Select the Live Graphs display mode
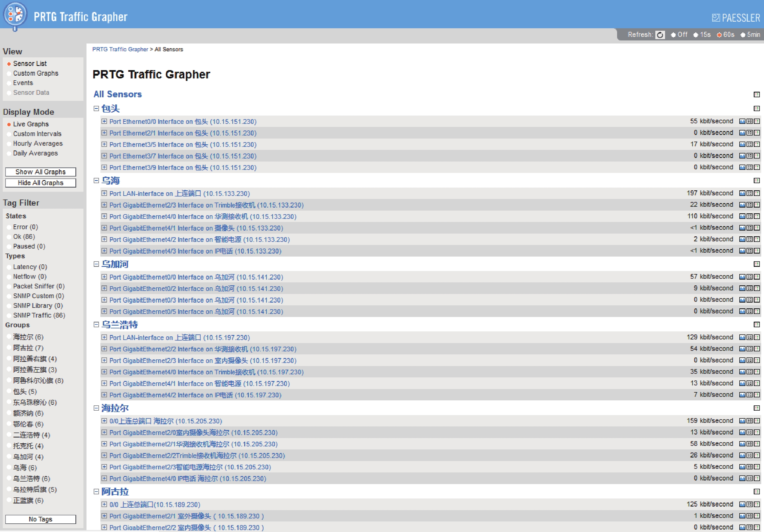The width and height of the screenshot is (764, 532). click(30, 124)
